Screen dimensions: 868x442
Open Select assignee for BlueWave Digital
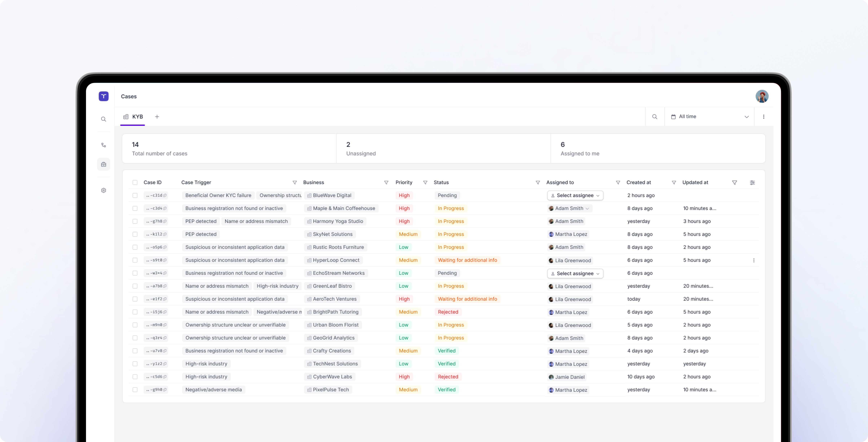(x=575, y=195)
